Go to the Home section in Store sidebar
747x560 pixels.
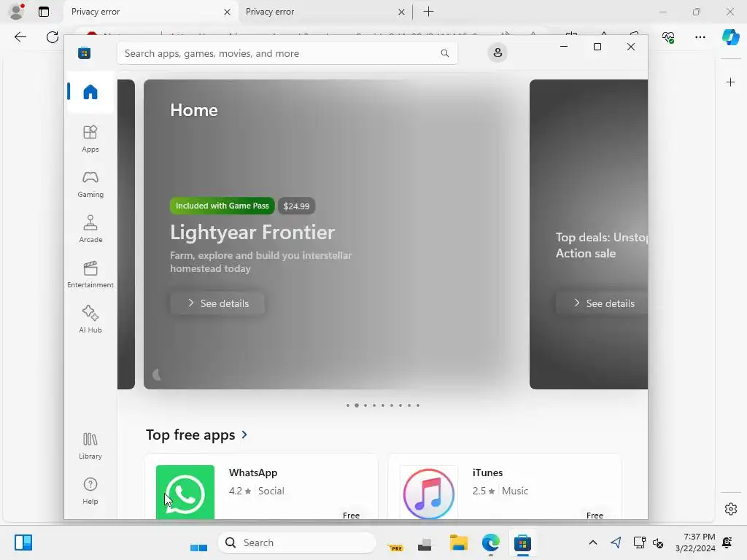90,92
